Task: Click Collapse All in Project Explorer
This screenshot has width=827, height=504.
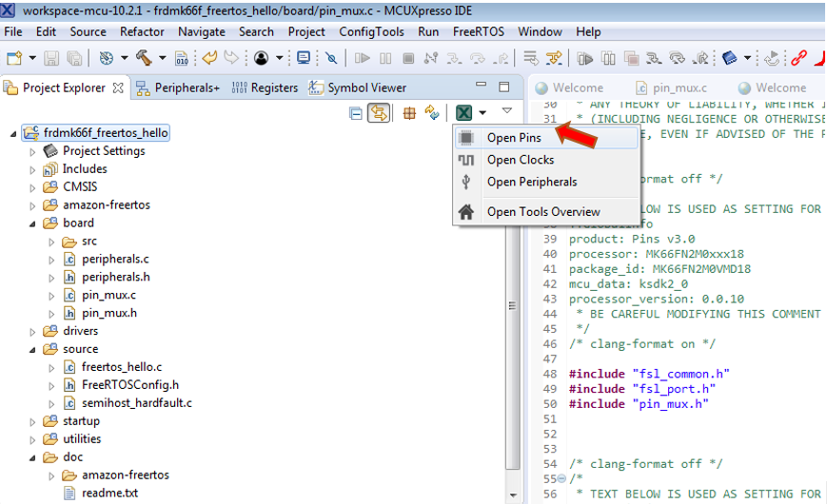Action: [356, 113]
